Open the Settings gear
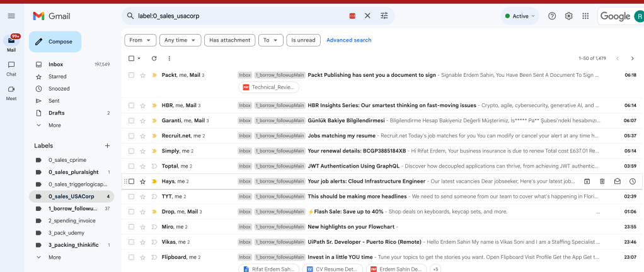Image resolution: width=644 pixels, height=272 pixels. pos(569,16)
